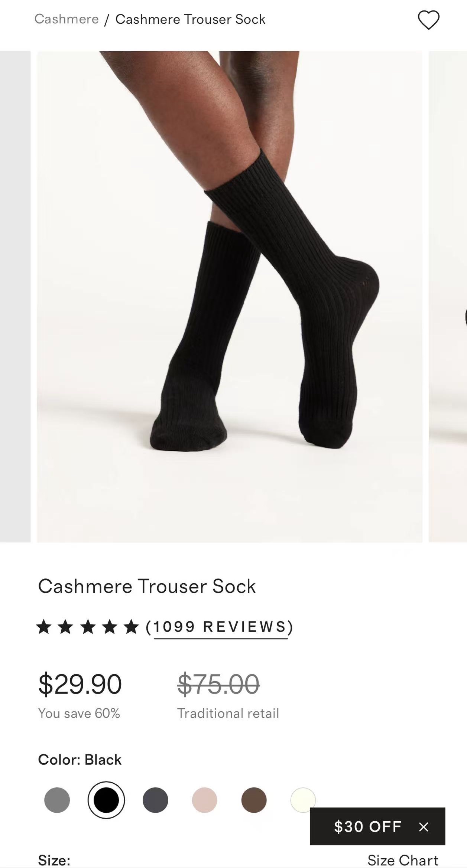The height and width of the screenshot is (868, 467).
Task: Click the Cashmere Trouser Sock product title
Action: [147, 586]
